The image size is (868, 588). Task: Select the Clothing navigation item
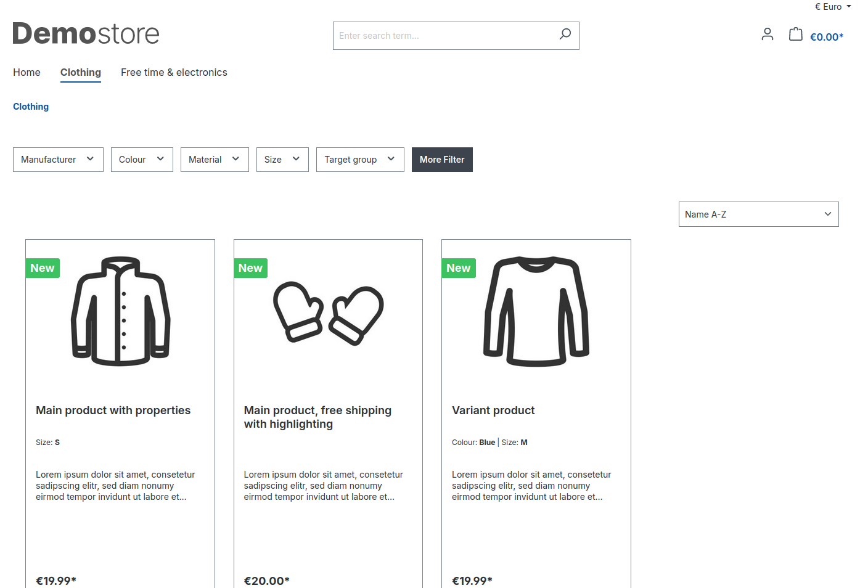coord(81,72)
